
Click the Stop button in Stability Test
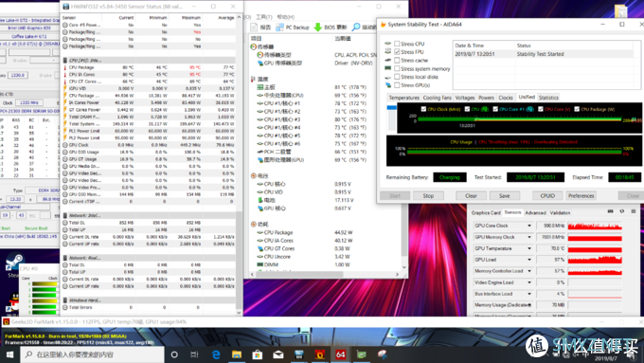(428, 195)
